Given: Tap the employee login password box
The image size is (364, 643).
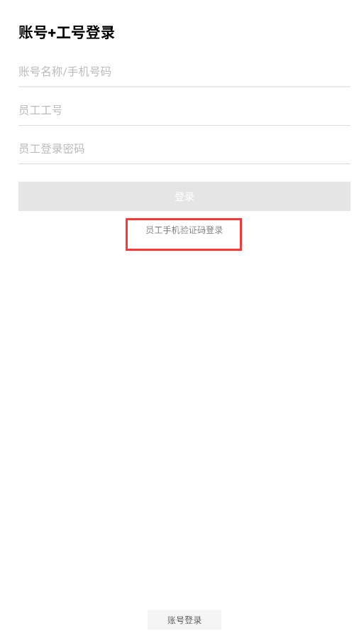Looking at the screenshot, I should tap(184, 148).
